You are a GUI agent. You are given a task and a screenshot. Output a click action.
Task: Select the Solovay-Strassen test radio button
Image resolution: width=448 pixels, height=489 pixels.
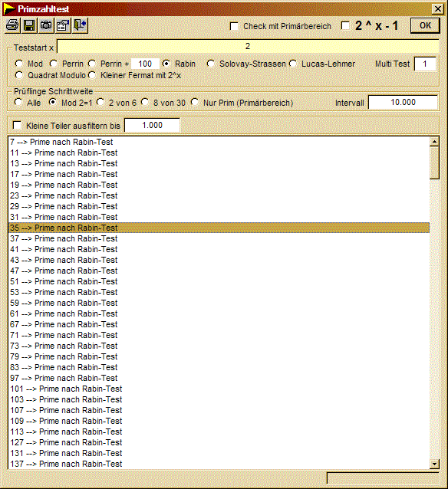click(211, 64)
